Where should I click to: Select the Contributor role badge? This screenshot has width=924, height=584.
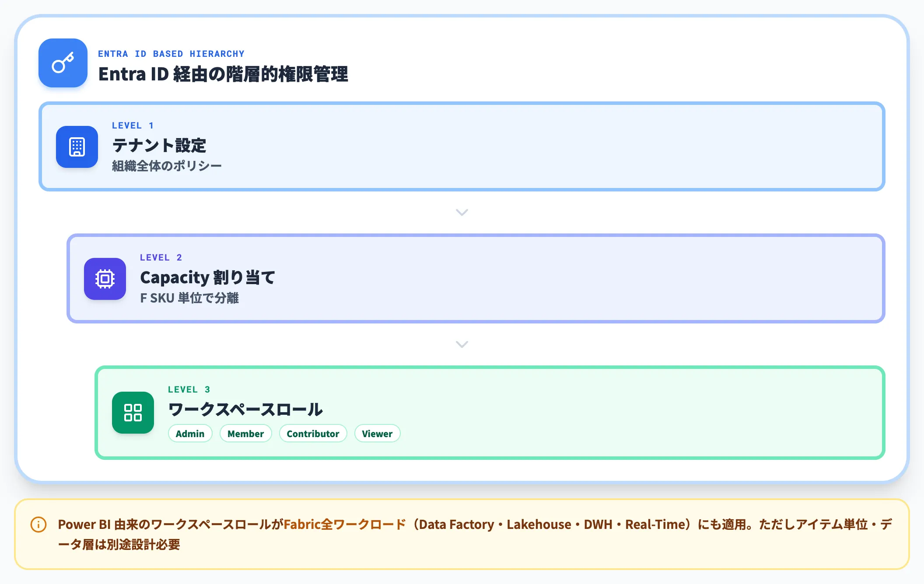tap(313, 434)
